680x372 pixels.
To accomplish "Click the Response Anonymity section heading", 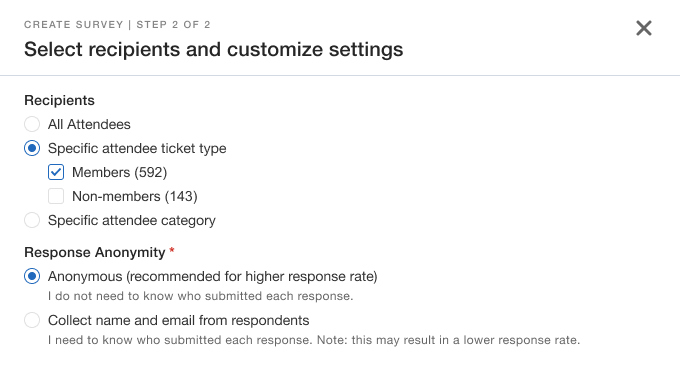I will point(95,252).
